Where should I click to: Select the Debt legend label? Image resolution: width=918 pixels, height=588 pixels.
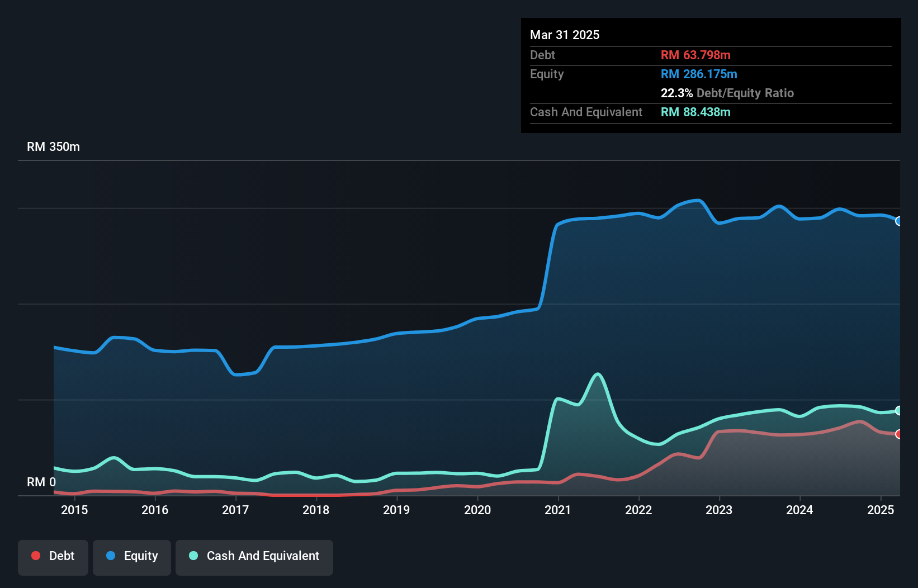pyautogui.click(x=61, y=556)
